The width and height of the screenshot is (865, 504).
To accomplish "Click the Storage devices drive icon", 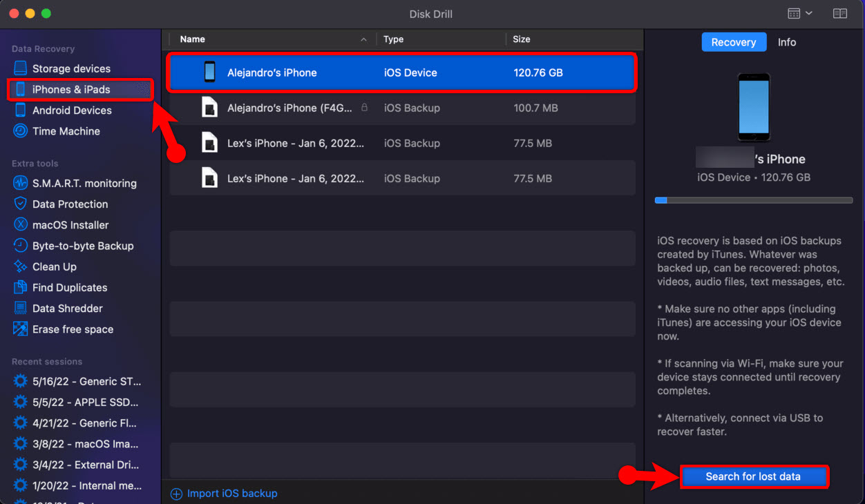I will coord(21,68).
